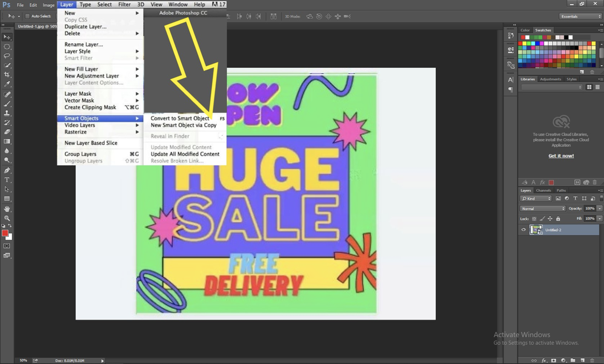Viewport: 604px width, 364px height.
Task: Click the red foreground color swatch
Action: (x=5, y=233)
